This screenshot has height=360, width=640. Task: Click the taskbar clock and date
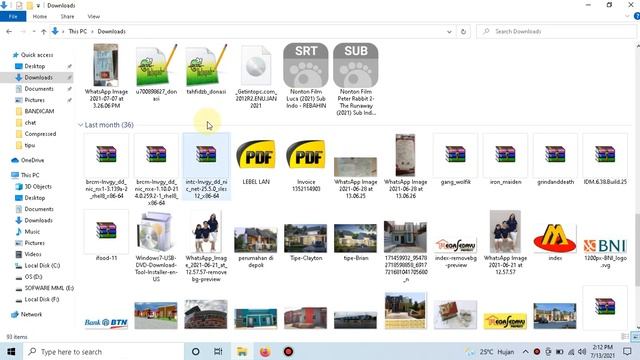click(603, 352)
